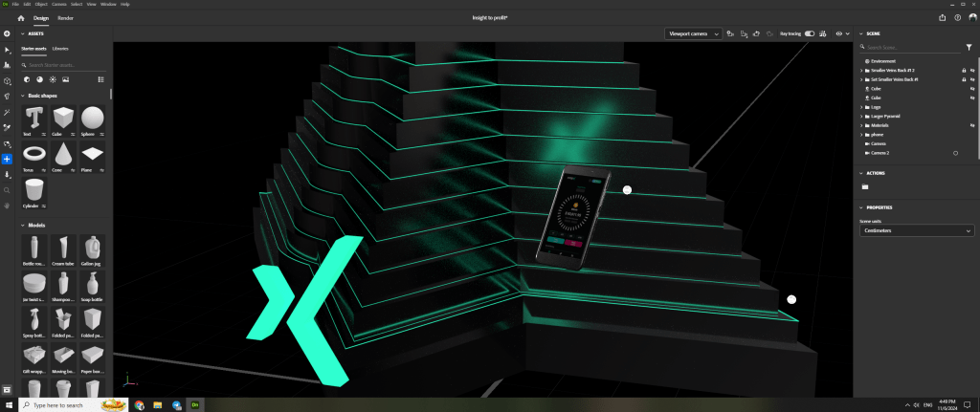980x412 pixels.
Task: Switch assets to list view
Action: coord(101,79)
